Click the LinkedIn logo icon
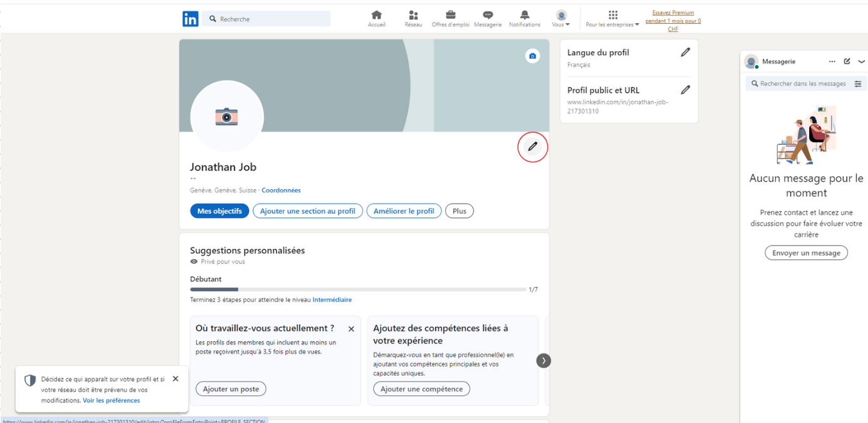 (x=190, y=19)
